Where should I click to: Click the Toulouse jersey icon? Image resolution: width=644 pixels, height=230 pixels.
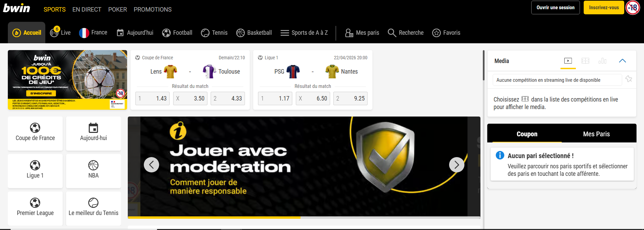tap(209, 72)
